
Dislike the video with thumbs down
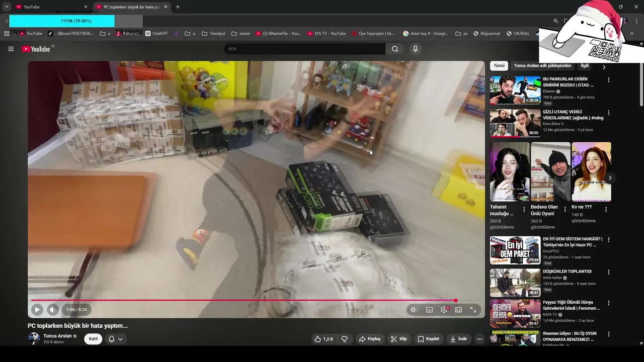(x=345, y=339)
